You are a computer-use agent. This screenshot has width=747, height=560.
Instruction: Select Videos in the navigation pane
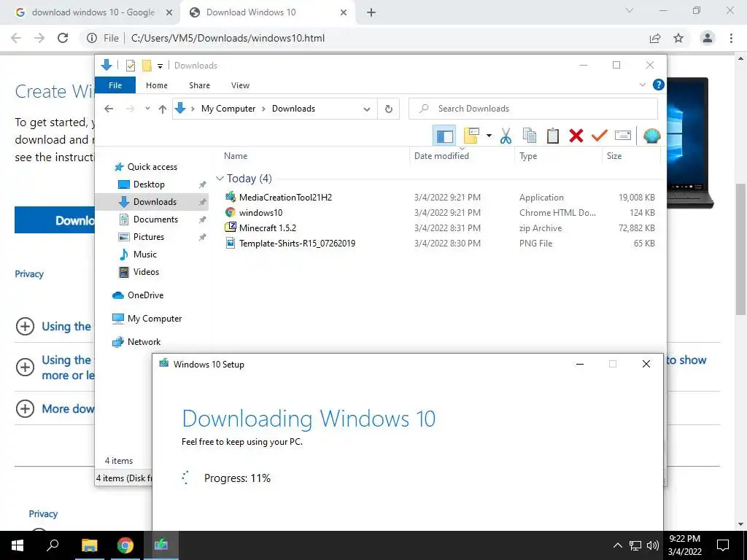click(146, 272)
